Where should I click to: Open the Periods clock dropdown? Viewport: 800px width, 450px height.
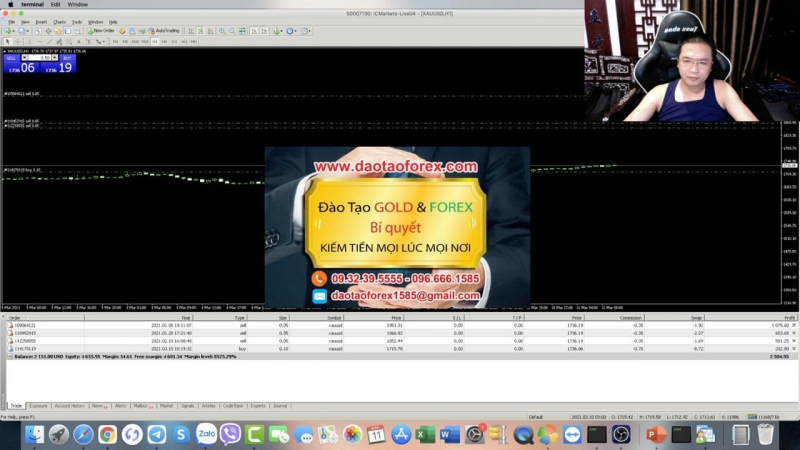click(291, 31)
